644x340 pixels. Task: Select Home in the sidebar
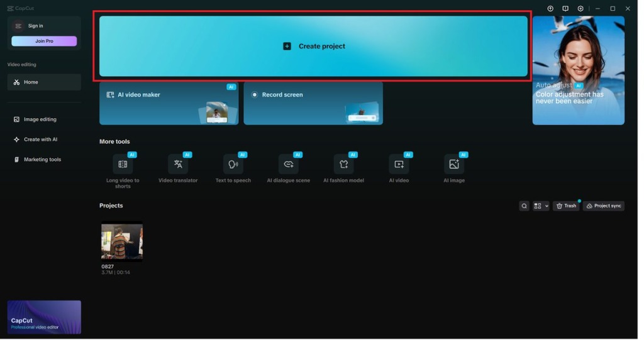click(44, 82)
